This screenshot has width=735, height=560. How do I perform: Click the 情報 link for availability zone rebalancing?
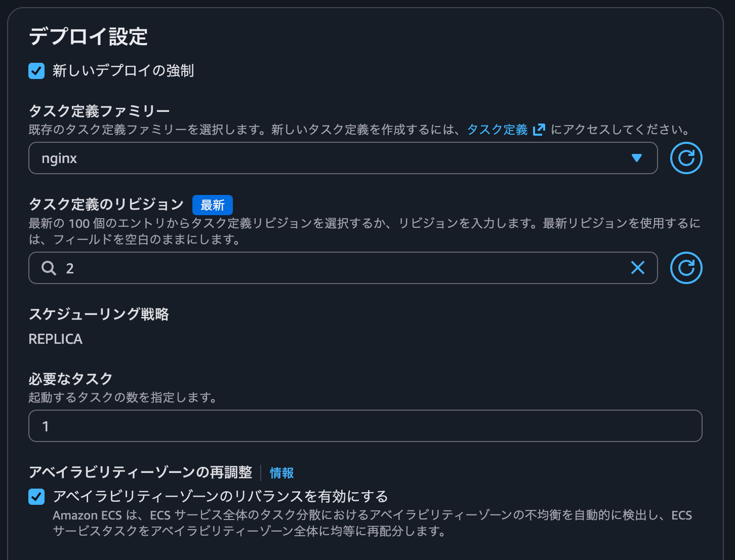click(281, 473)
